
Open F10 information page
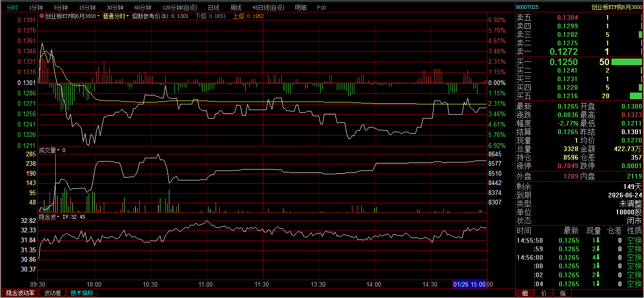click(321, 8)
